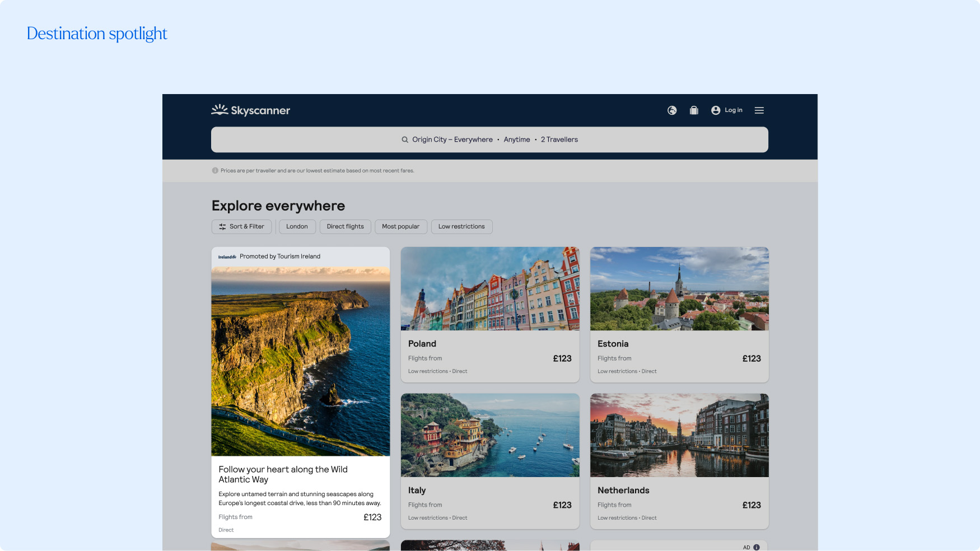
Task: Open the 2 Travellers selector
Action: 559,139
